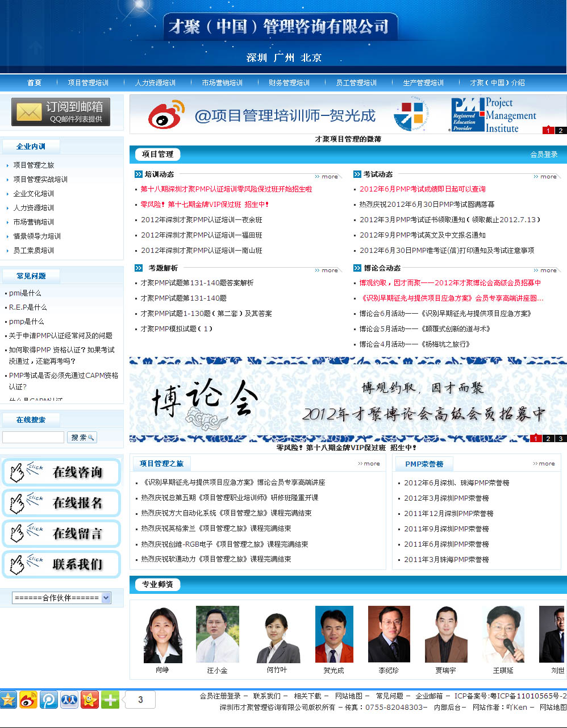Open '2012年9月PMP考试英文及中文报名通知'

click(423, 235)
